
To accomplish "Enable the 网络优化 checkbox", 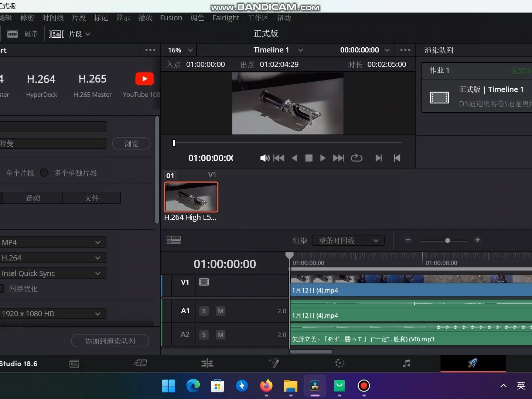I will pyautogui.click(x=1, y=289).
